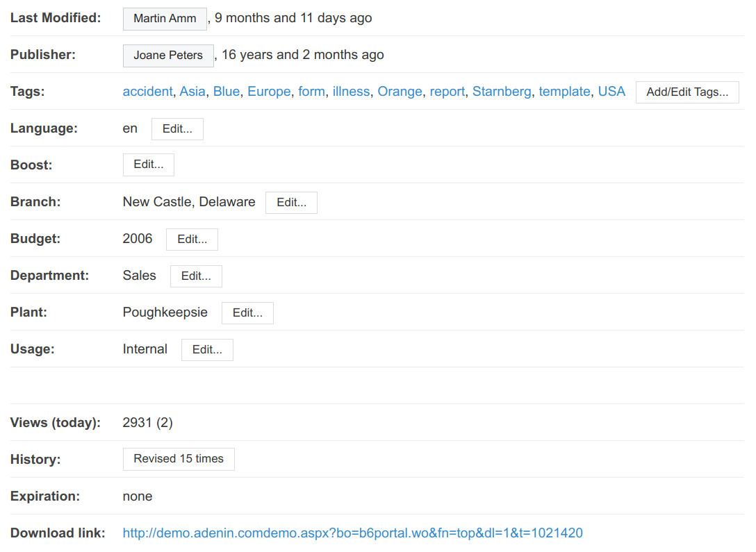Edit the Language field
The image size is (756, 552).
(177, 129)
